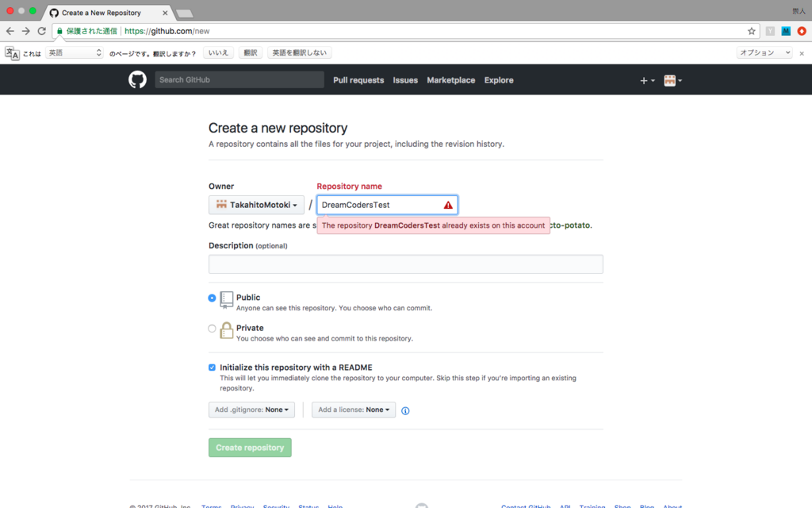This screenshot has width=812, height=508.
Task: Click the Description (optional) label
Action: coord(248,246)
